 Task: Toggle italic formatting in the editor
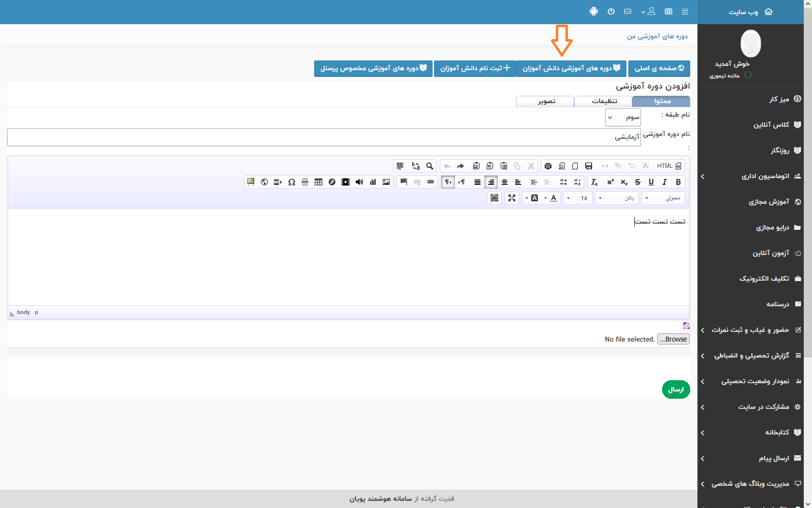[665, 182]
